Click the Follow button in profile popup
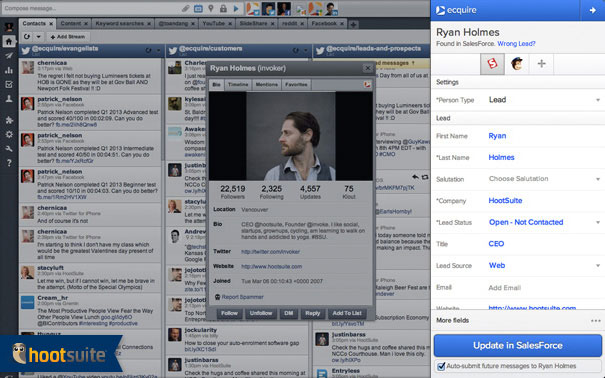Screen dimensions: 605x378 (x=229, y=313)
